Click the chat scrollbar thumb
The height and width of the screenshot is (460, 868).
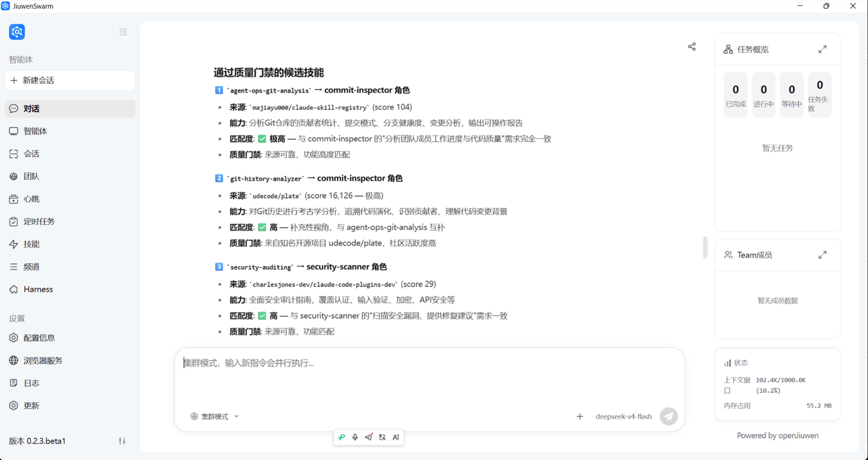[x=705, y=248]
